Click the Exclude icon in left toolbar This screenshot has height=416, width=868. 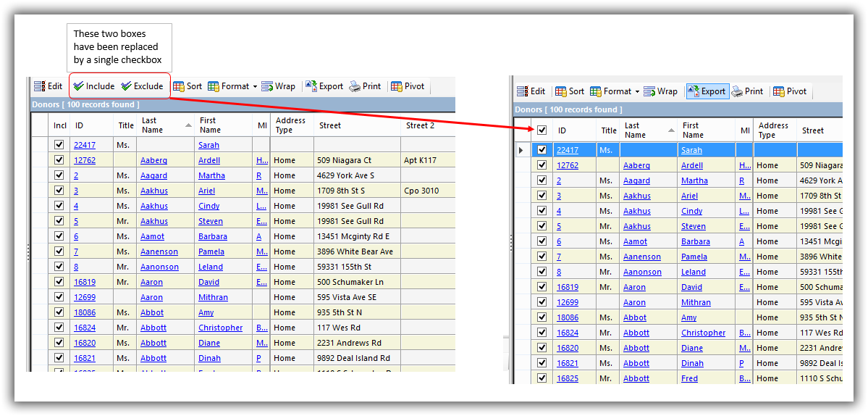(126, 86)
